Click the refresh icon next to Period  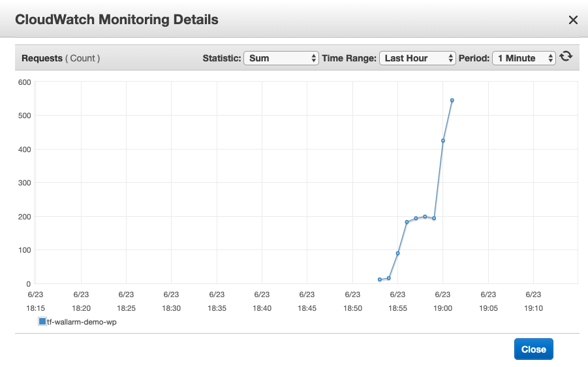pos(566,57)
